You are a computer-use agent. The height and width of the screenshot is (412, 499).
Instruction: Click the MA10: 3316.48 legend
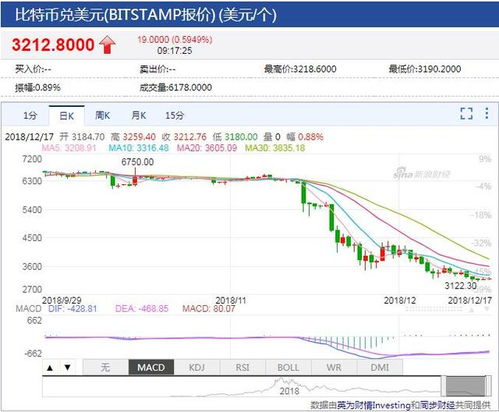(139, 148)
